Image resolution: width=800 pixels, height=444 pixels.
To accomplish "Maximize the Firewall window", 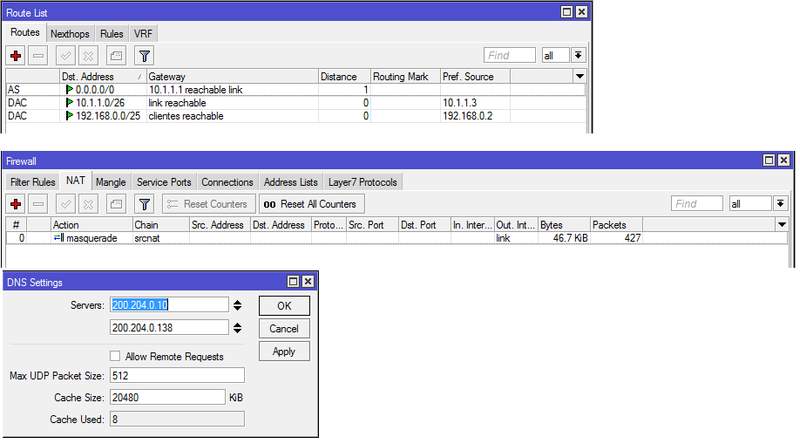I will tap(769, 160).
